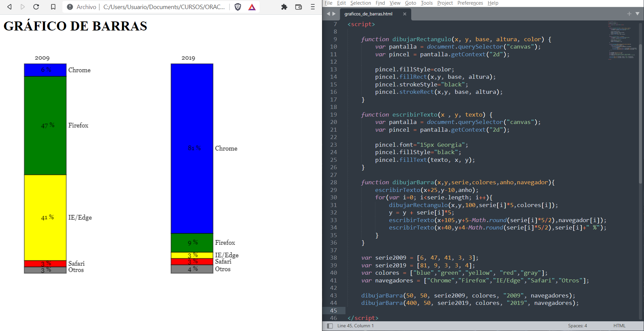644x331 pixels.
Task: Open the Help menu
Action: [x=493, y=3]
